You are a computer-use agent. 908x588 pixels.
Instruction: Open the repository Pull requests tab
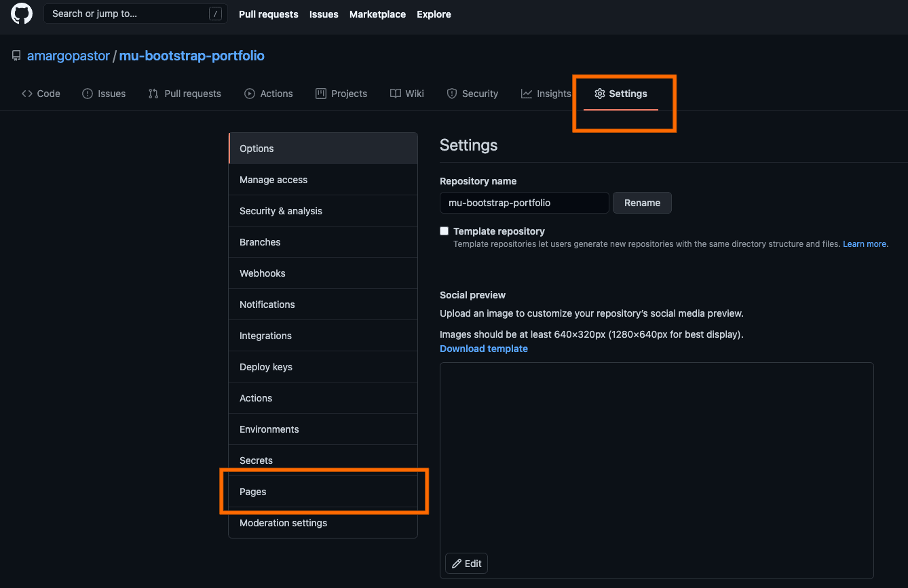pyautogui.click(x=185, y=94)
